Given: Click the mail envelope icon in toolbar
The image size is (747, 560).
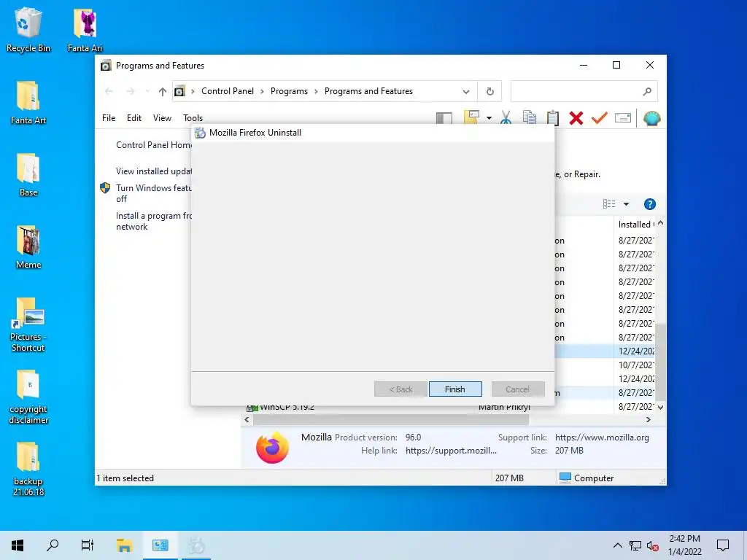Looking at the screenshot, I should tap(623, 117).
